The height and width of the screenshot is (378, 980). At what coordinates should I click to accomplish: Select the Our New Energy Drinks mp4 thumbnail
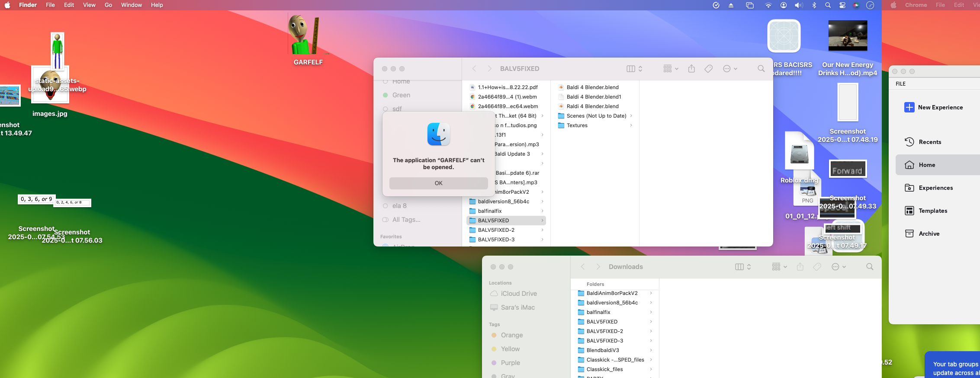(x=848, y=35)
